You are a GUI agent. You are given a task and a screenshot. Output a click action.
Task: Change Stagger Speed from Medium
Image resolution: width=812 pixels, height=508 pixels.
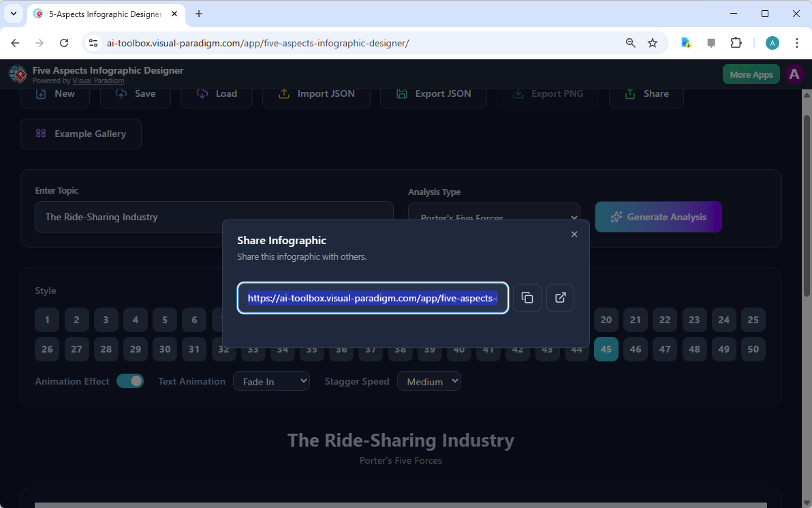click(428, 380)
